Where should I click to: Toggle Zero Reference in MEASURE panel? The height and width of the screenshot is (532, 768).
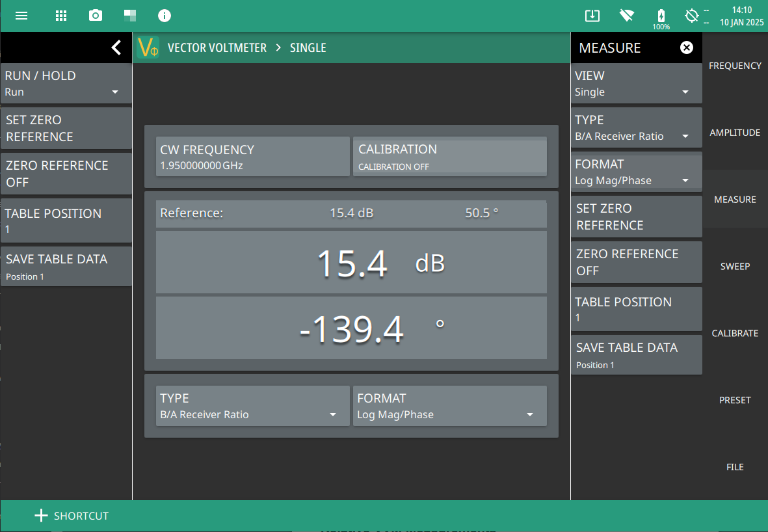(636, 262)
